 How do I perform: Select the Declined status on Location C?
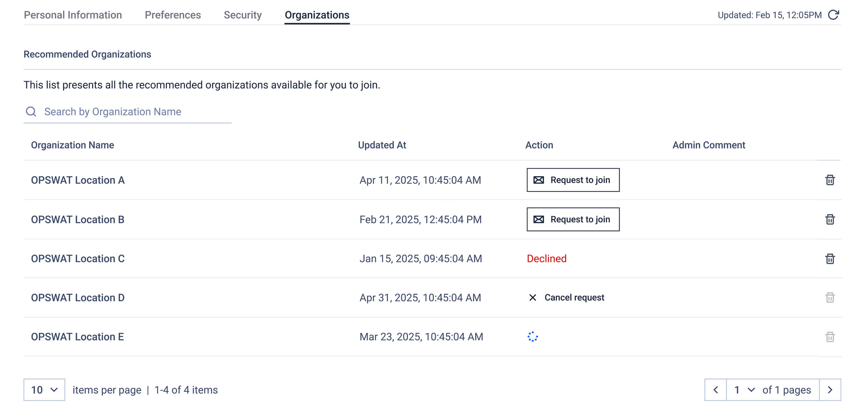(546, 258)
